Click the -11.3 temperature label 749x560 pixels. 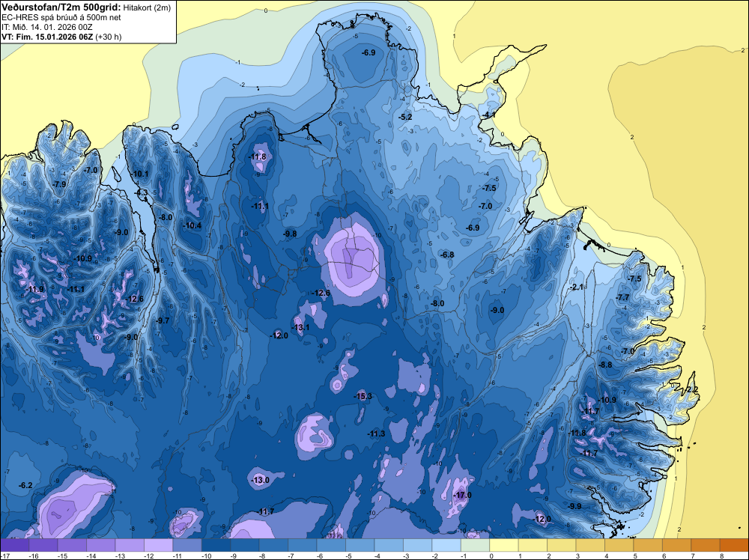click(376, 433)
